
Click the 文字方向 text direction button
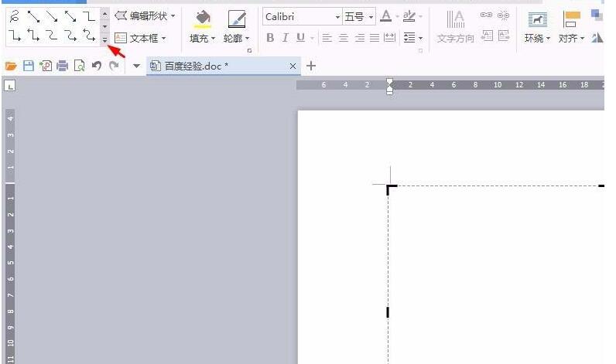(456, 26)
